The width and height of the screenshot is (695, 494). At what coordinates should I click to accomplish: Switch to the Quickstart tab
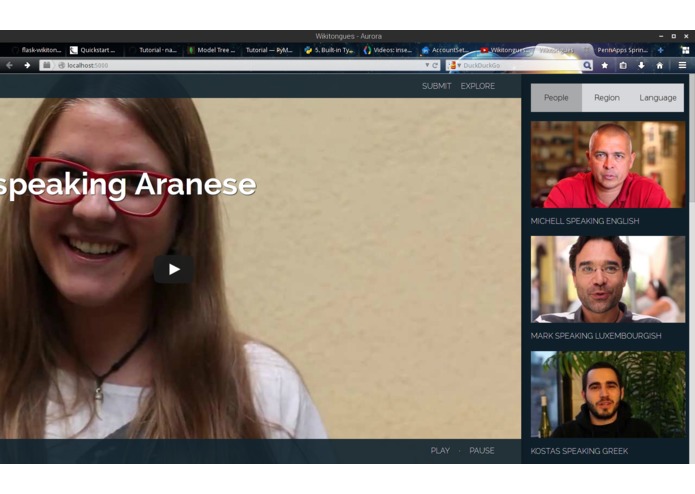tap(93, 50)
